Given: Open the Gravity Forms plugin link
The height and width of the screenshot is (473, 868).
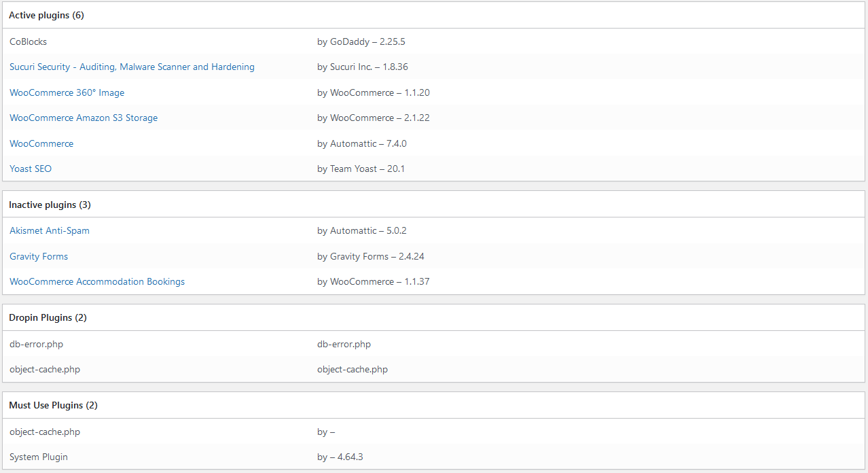Looking at the screenshot, I should click(39, 256).
